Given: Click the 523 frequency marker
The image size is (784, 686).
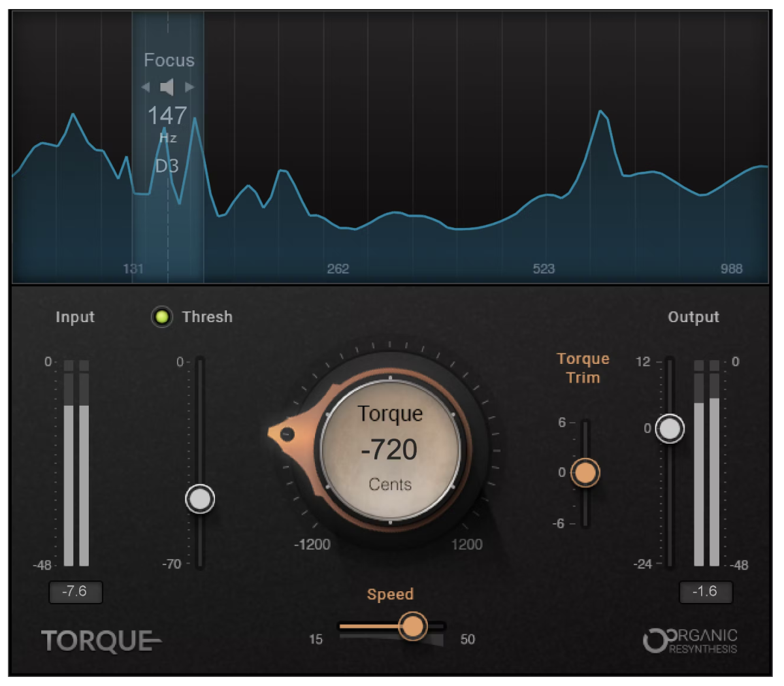Looking at the screenshot, I should [544, 269].
